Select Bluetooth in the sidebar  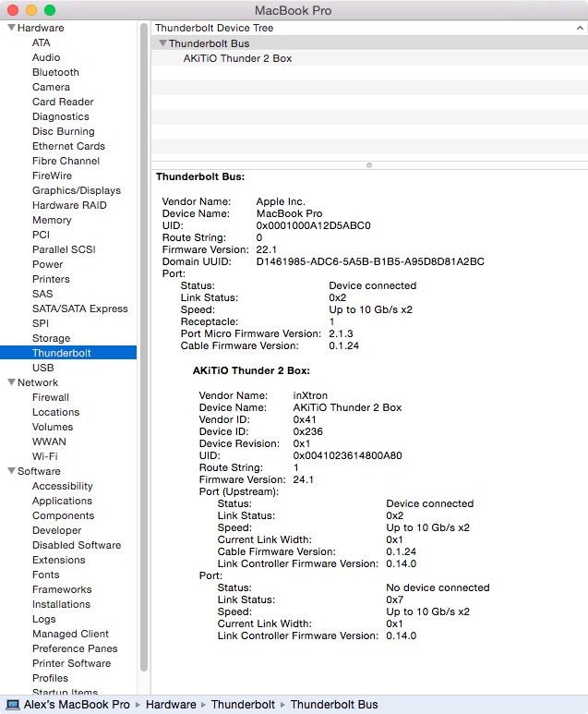point(55,72)
